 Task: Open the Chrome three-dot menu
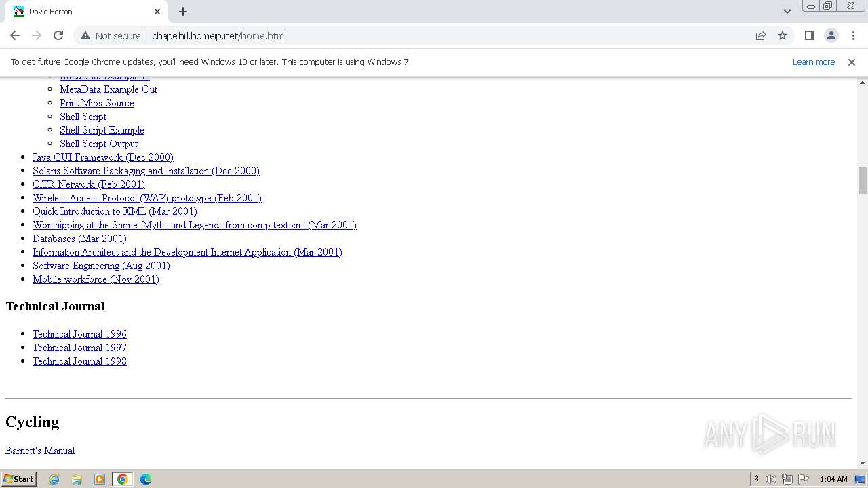(x=852, y=35)
